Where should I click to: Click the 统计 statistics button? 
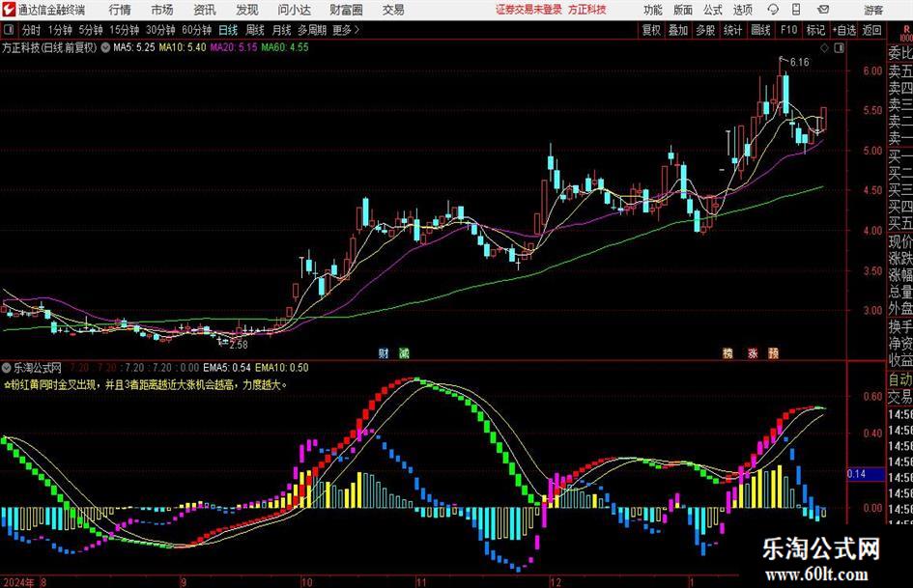732,30
